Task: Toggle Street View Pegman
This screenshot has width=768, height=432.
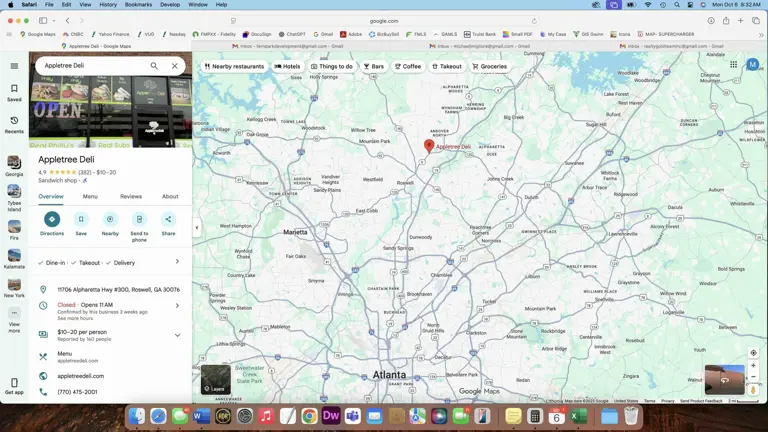Action: coord(753,389)
